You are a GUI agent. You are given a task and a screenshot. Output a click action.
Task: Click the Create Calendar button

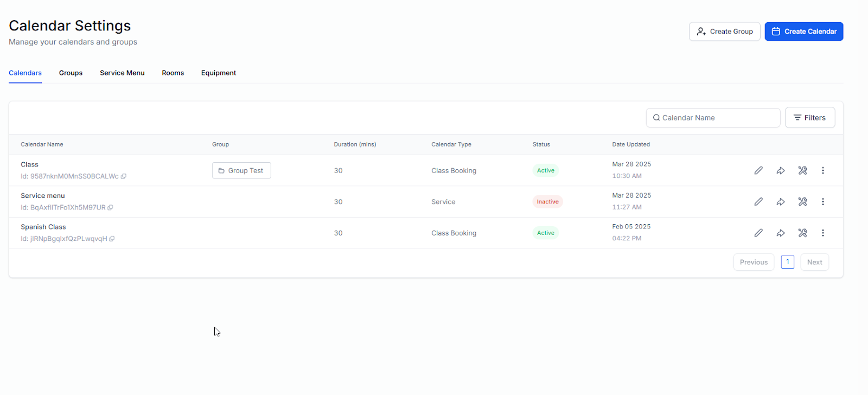point(803,31)
